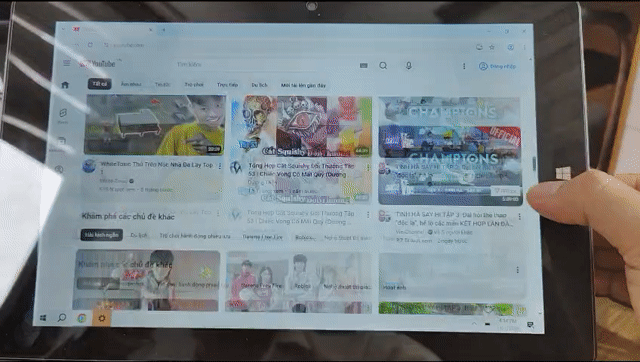Viewport: 640px width, 362px height.
Task: Go to Home in the left sidebar
Action: [x=65, y=85]
